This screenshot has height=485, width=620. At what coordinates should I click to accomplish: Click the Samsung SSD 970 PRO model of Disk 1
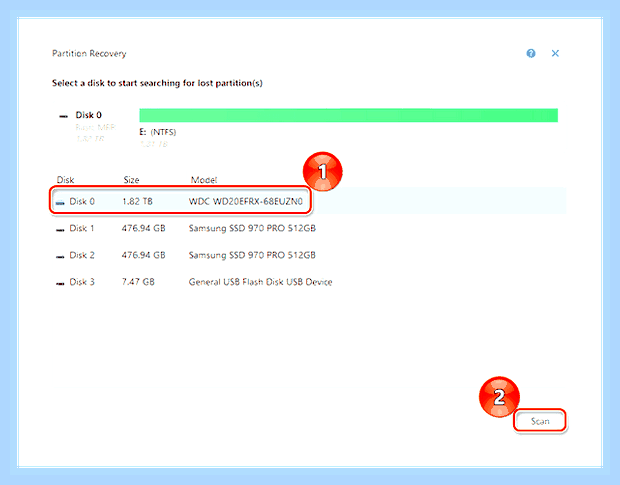click(x=252, y=228)
